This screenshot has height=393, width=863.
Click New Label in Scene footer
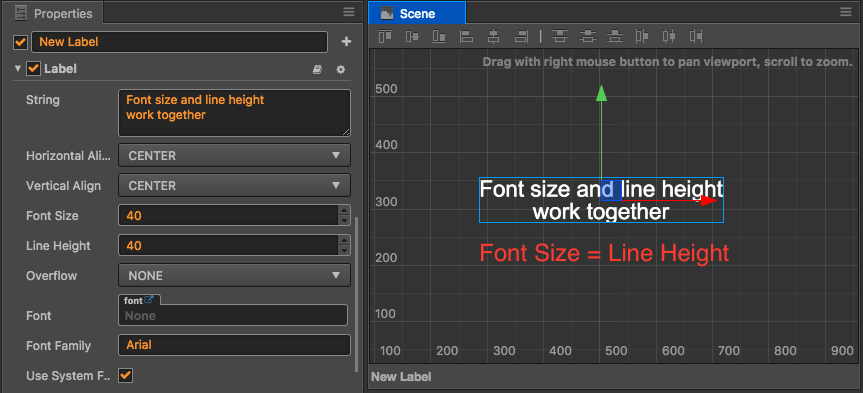click(x=401, y=377)
